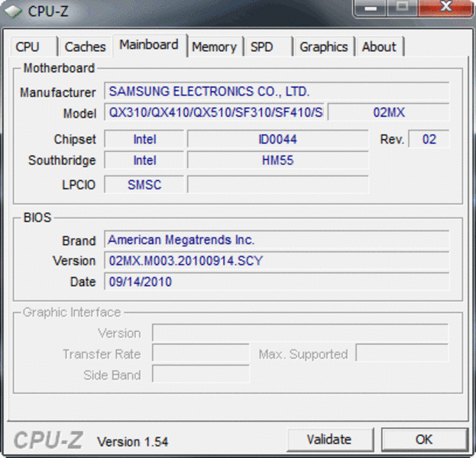The width and height of the screenshot is (476, 458).
Task: Click the LPCIO SMSC value
Action: click(144, 184)
